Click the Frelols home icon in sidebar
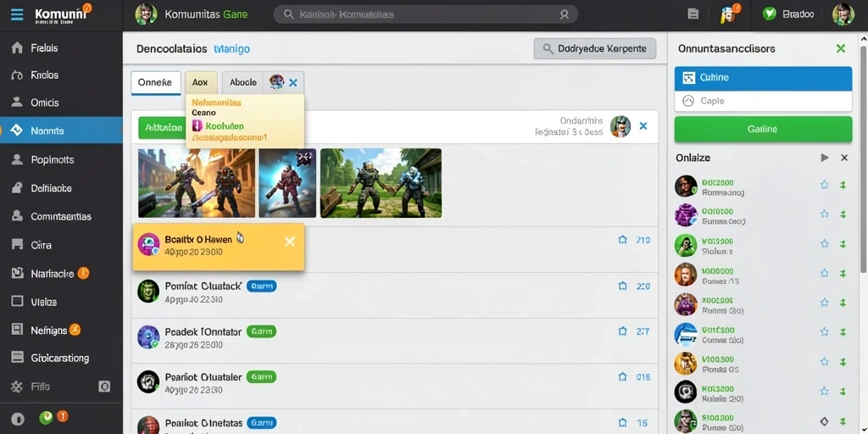 click(17, 48)
